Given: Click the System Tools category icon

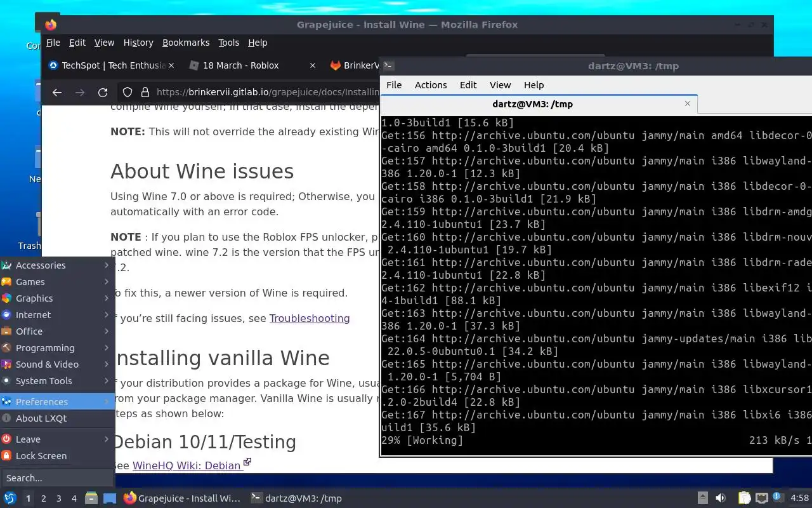Looking at the screenshot, I should point(6,381).
